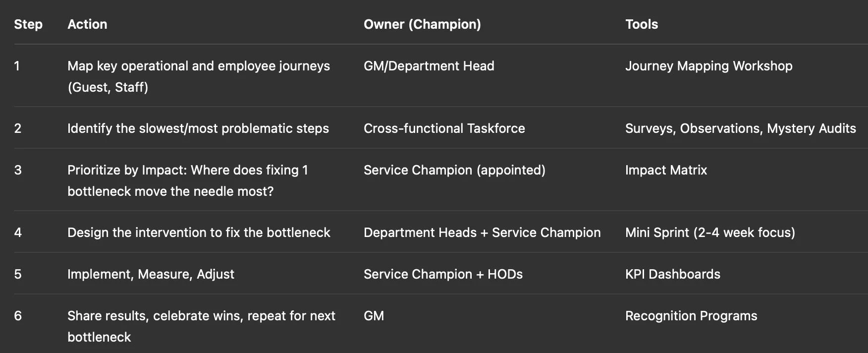
Task: Click Implement, Measure, Adjust action text
Action: [151, 274]
